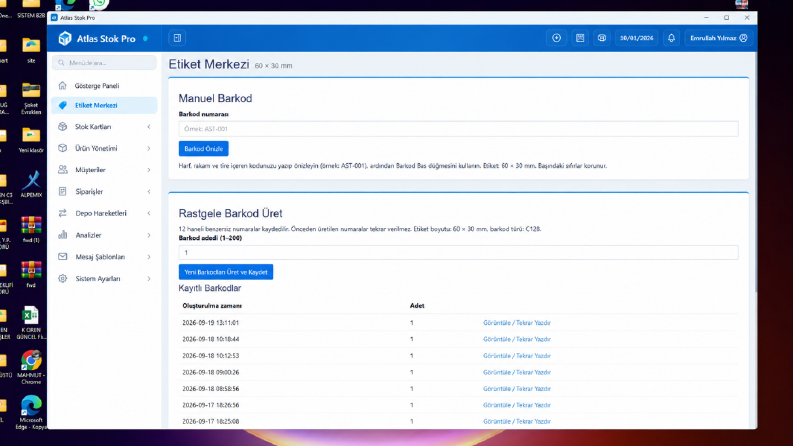Viewport: 793px width, 446px height.
Task: Expand the Ürün Yönetimi chevron
Action: 149,148
